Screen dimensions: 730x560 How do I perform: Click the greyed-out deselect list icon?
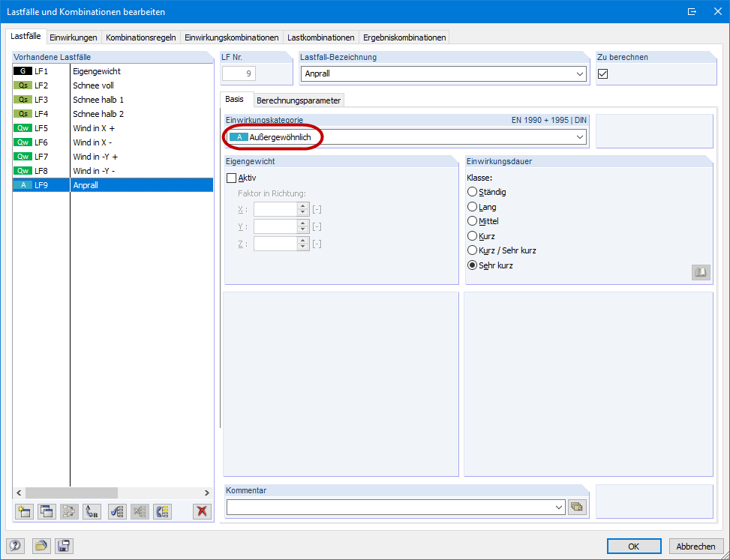[x=140, y=511]
